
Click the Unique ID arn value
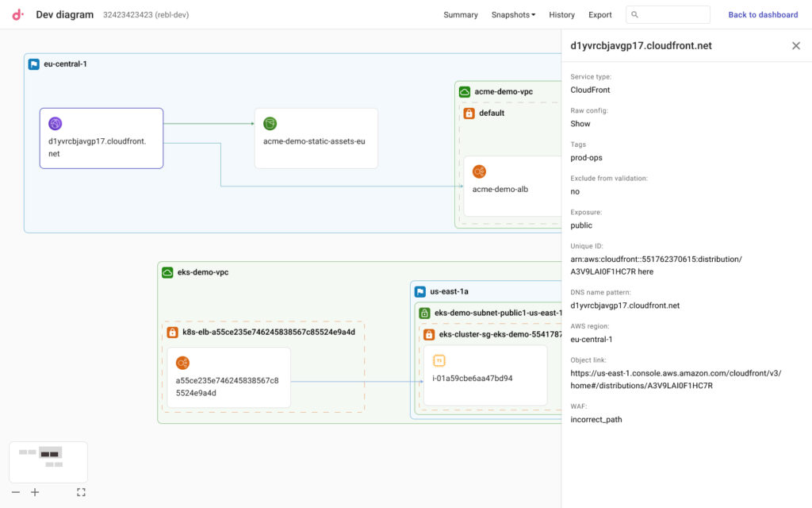pos(656,265)
